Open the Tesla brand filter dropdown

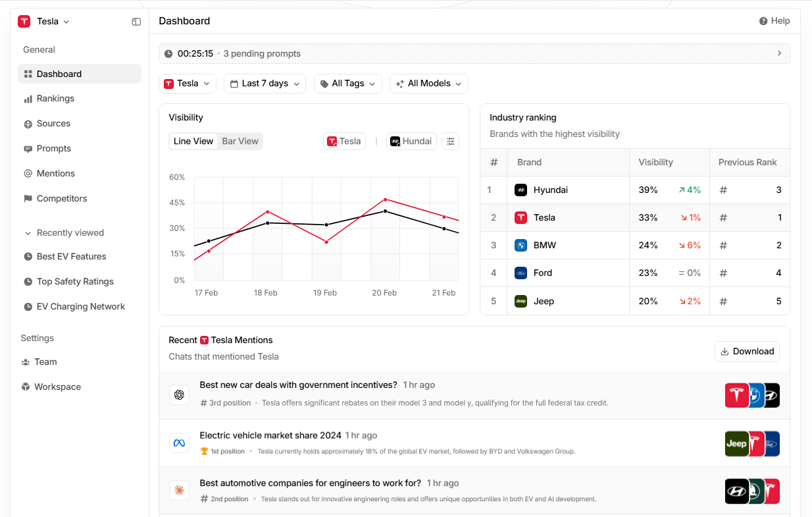click(x=187, y=84)
